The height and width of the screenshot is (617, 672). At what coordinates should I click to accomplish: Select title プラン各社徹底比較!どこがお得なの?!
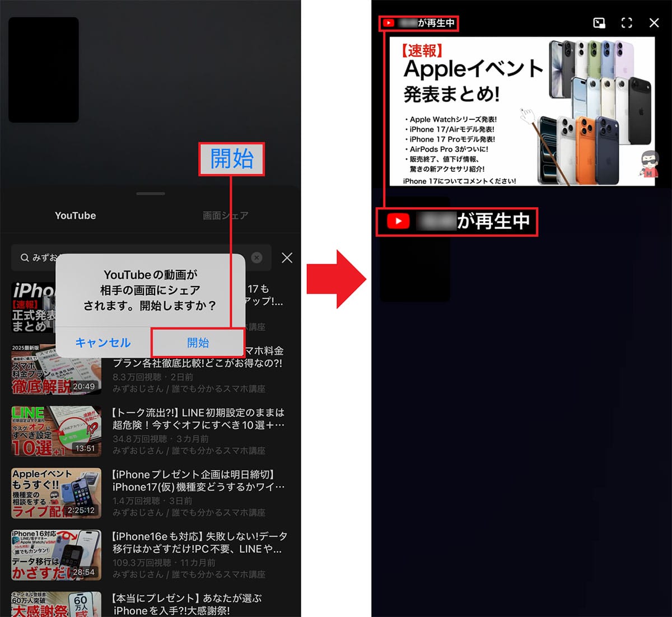pos(197,363)
